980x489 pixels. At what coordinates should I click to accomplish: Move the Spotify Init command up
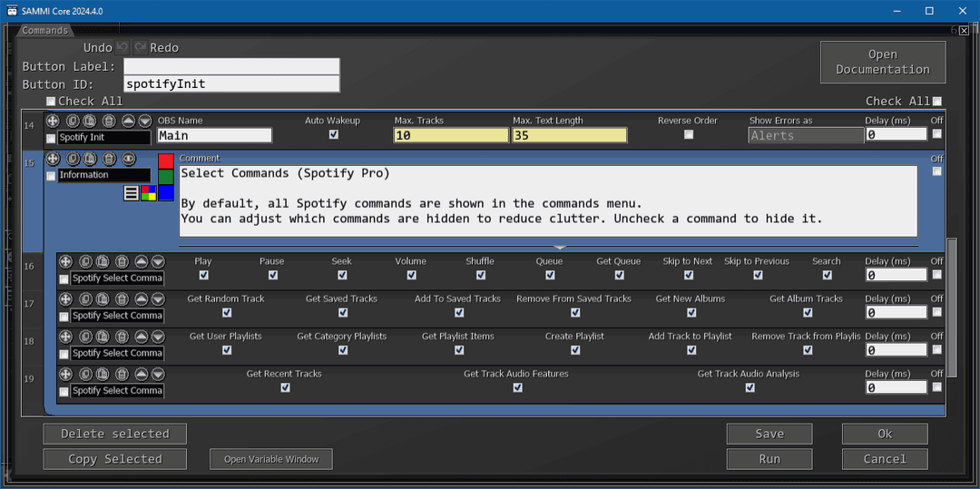click(128, 121)
